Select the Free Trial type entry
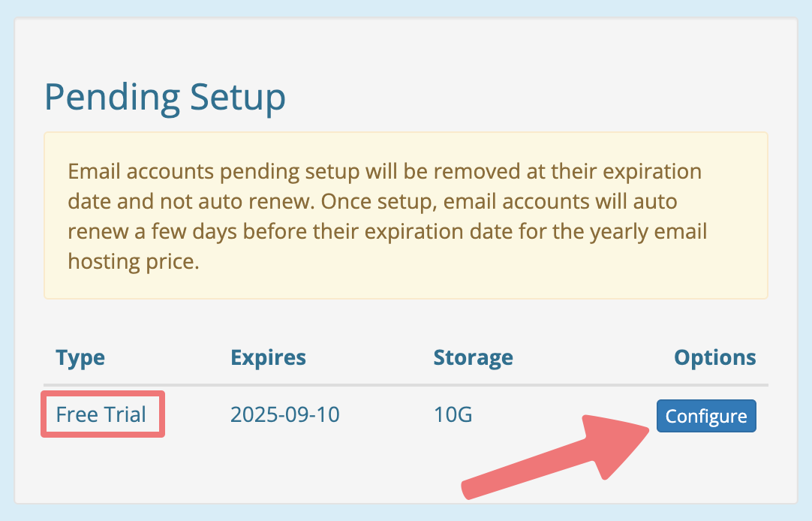The height and width of the screenshot is (521, 812). [101, 414]
